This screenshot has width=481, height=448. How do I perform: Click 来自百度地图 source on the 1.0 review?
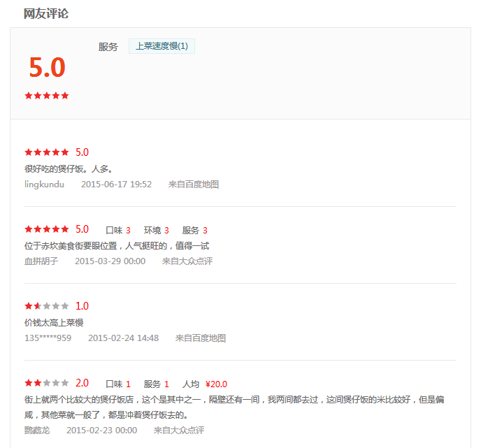(201, 338)
